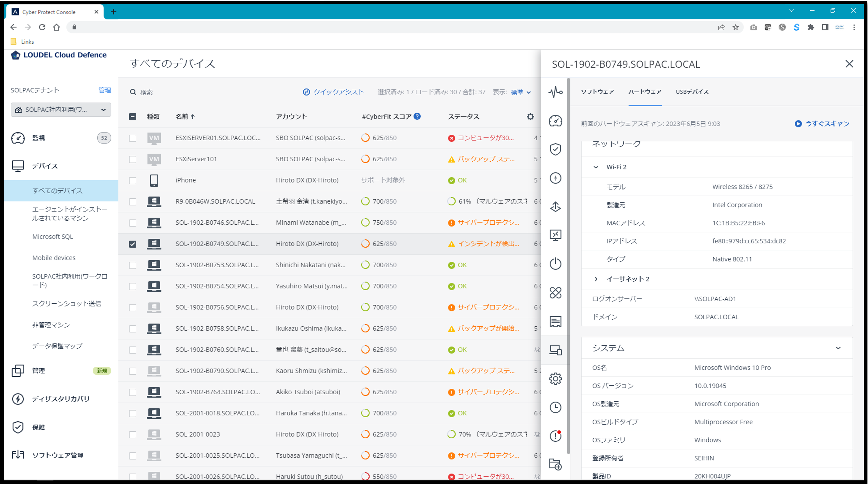Open the remote desktop connect icon in device panel
868x484 pixels.
click(555, 235)
